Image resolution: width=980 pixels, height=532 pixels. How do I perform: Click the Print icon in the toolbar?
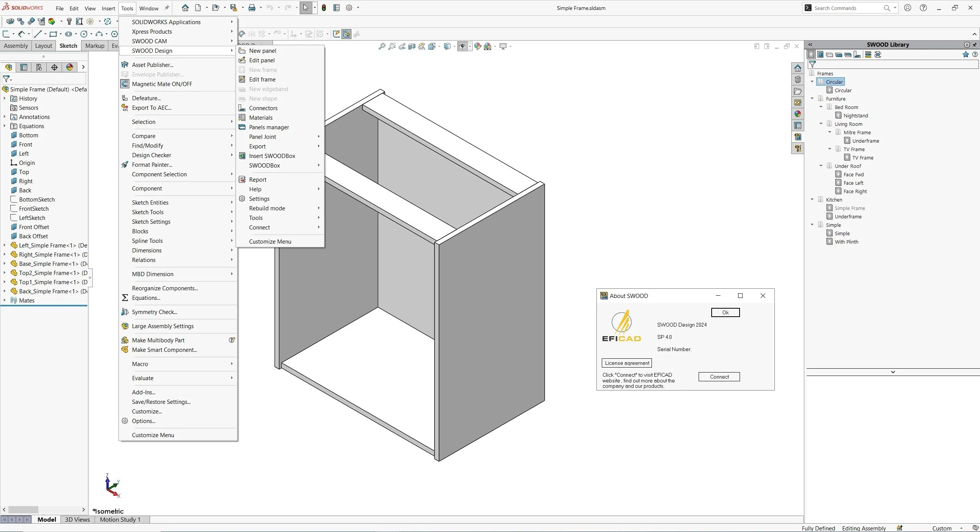[252, 8]
